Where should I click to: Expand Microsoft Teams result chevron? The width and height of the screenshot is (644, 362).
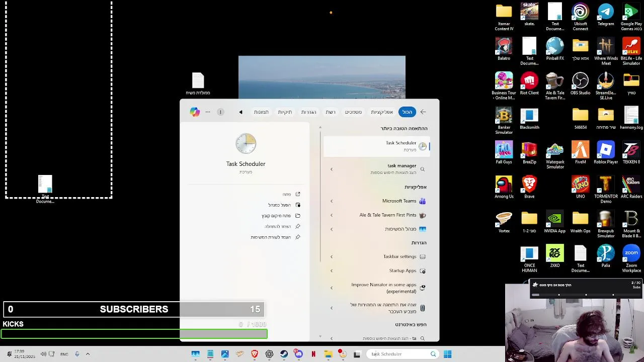(331, 201)
